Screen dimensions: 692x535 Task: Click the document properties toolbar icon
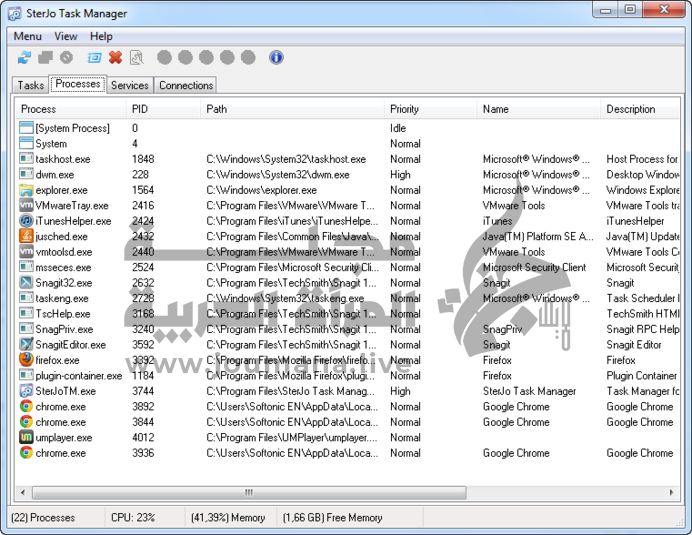point(136,57)
